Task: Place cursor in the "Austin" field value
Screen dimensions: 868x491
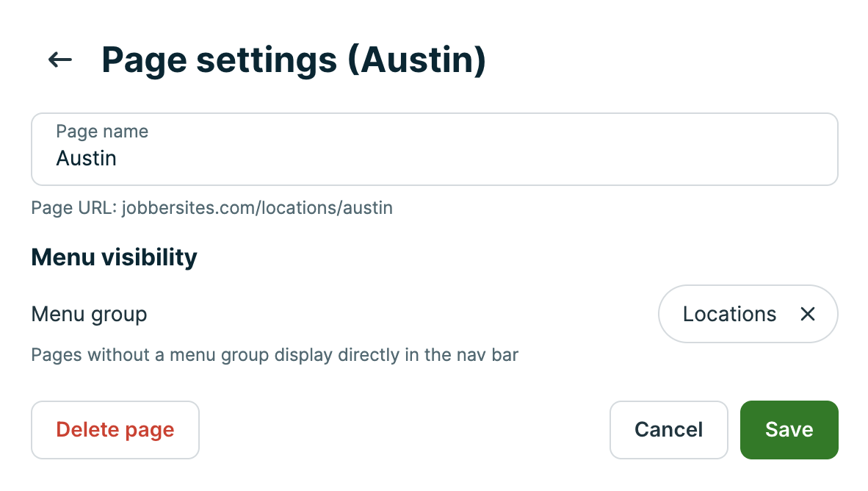Action: pyautogui.click(x=87, y=158)
